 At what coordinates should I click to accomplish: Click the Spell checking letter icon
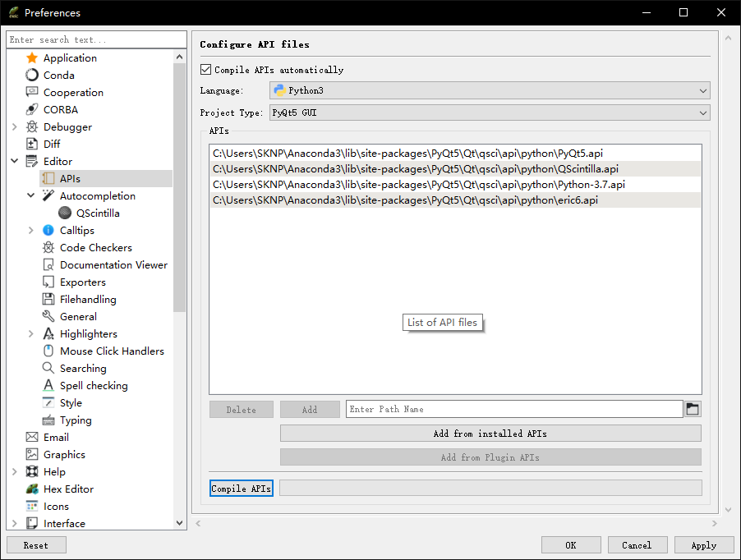(48, 385)
